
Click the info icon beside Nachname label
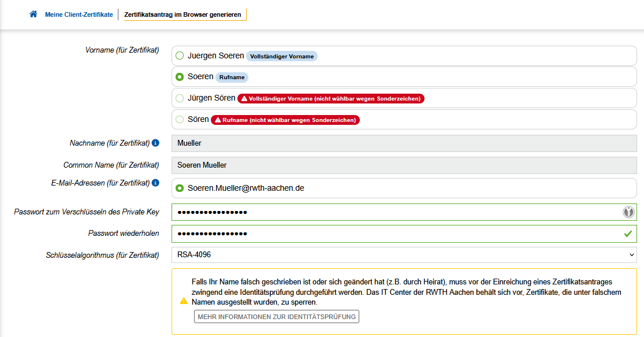[155, 143]
